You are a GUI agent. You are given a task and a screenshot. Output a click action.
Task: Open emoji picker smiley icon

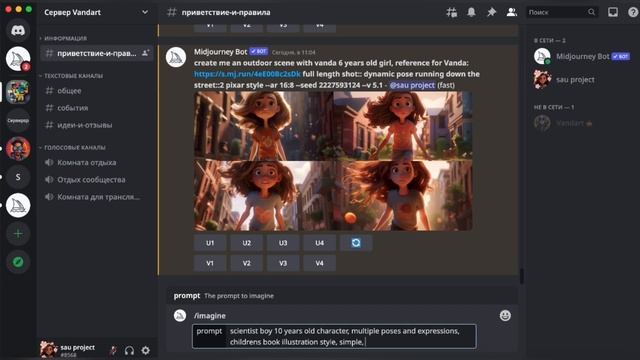coord(505,316)
